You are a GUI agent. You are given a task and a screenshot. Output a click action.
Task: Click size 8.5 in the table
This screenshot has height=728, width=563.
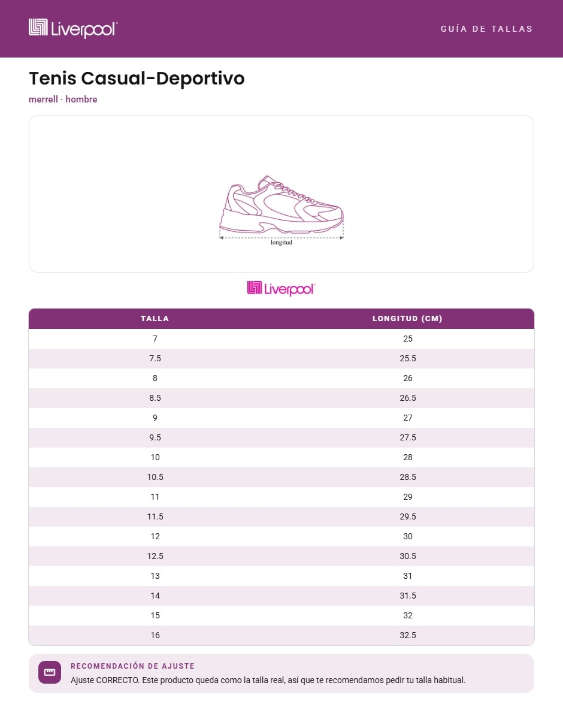point(155,398)
